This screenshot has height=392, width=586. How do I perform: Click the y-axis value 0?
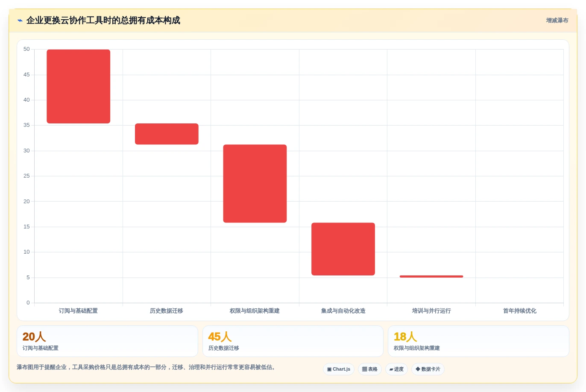point(28,303)
